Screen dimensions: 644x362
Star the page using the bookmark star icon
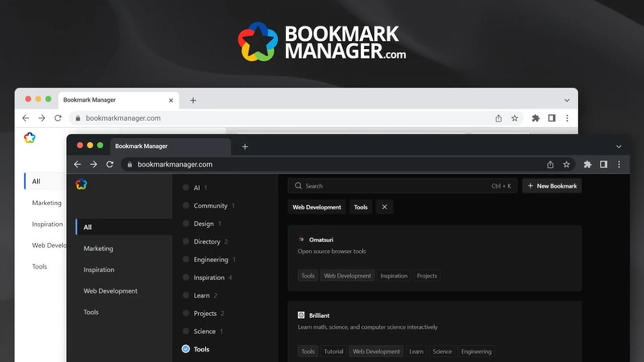click(x=567, y=164)
